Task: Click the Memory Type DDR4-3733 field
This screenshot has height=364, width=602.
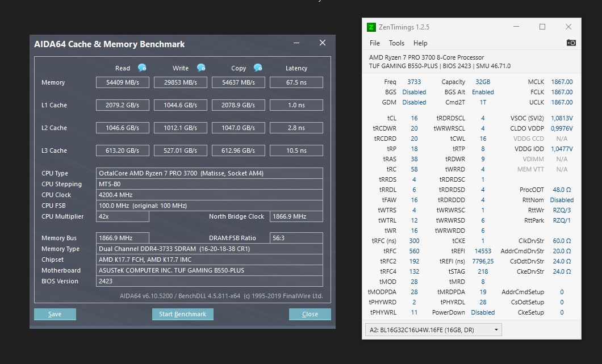Action: point(209,248)
